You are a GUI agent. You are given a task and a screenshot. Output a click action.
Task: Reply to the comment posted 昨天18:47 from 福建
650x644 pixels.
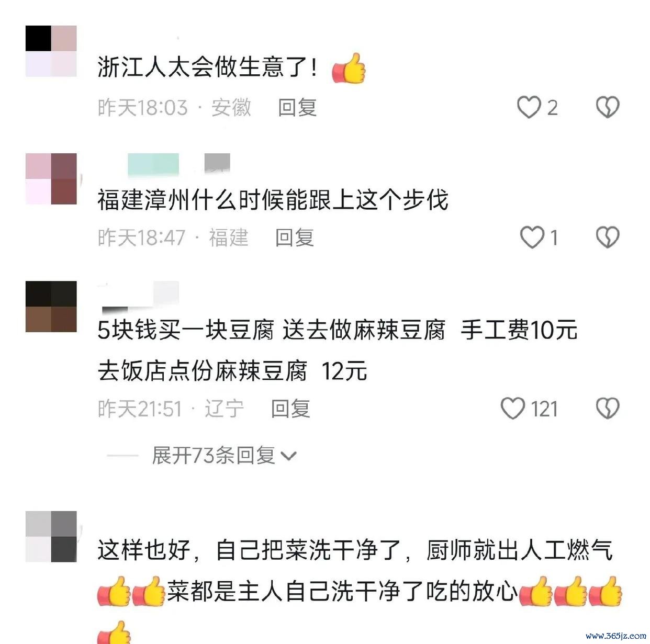pyautogui.click(x=295, y=238)
